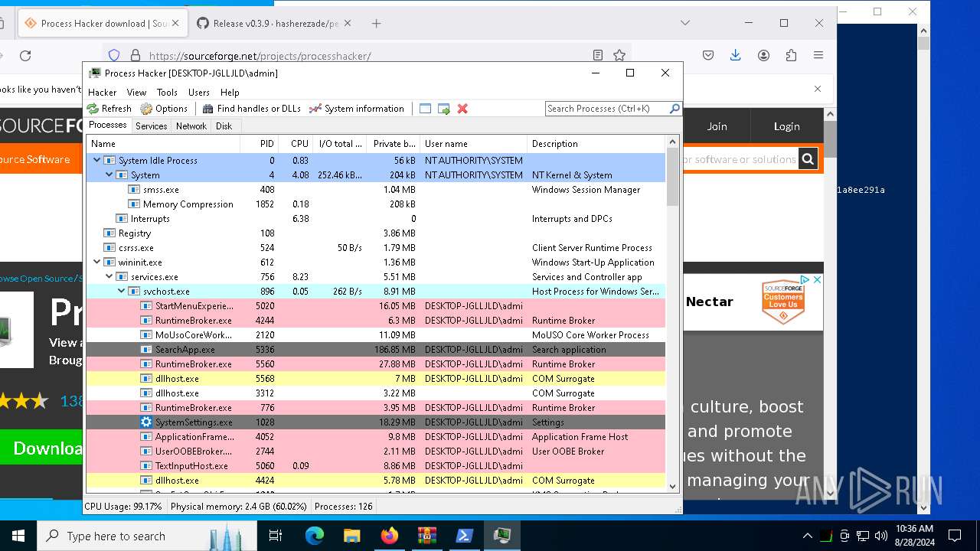The image size is (980, 551).
Task: Select the Memory Compression process
Action: [376, 204]
